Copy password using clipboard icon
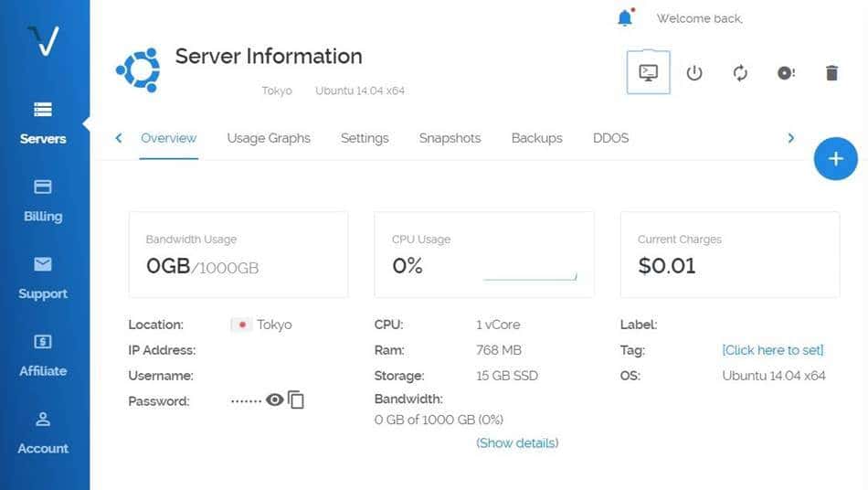Image resolution: width=868 pixels, height=490 pixels. pos(296,400)
